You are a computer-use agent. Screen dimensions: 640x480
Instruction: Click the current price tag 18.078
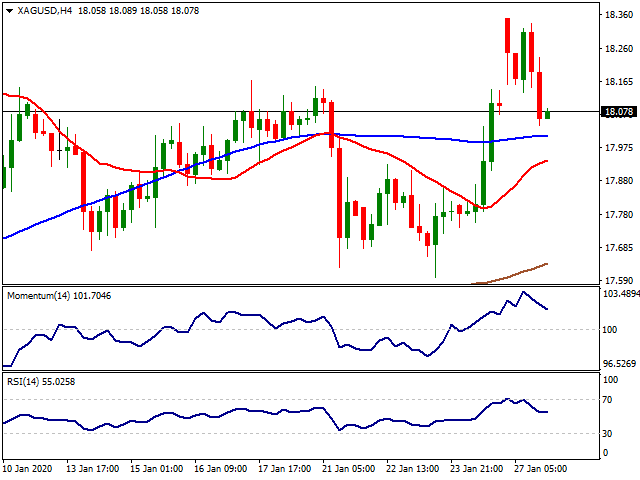click(619, 112)
